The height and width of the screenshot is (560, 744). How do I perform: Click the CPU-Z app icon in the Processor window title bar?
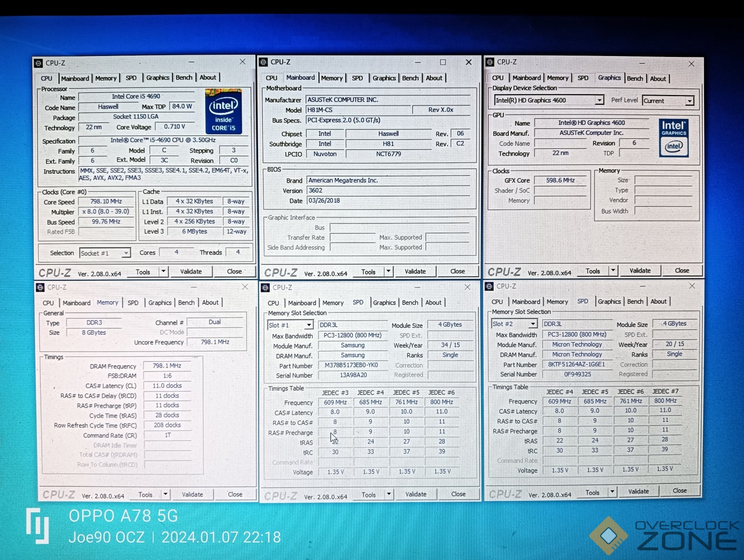click(39, 63)
